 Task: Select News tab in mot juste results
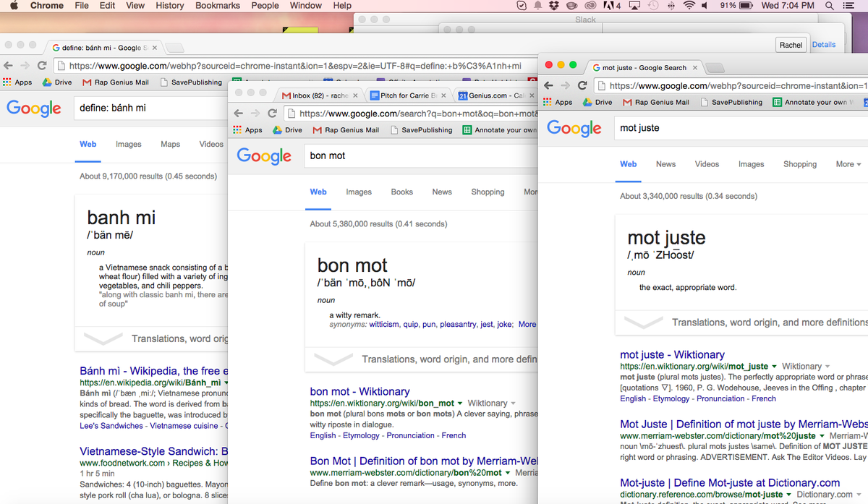tap(665, 164)
